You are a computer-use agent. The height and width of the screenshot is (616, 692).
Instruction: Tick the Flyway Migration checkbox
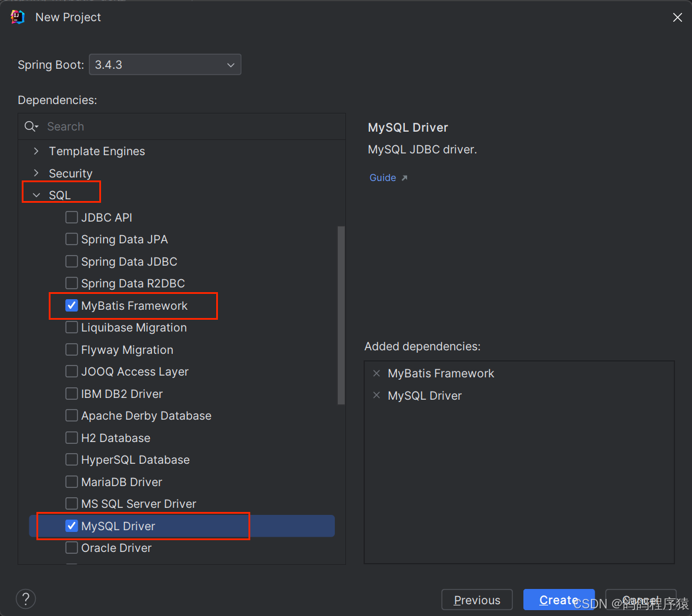tap(72, 350)
